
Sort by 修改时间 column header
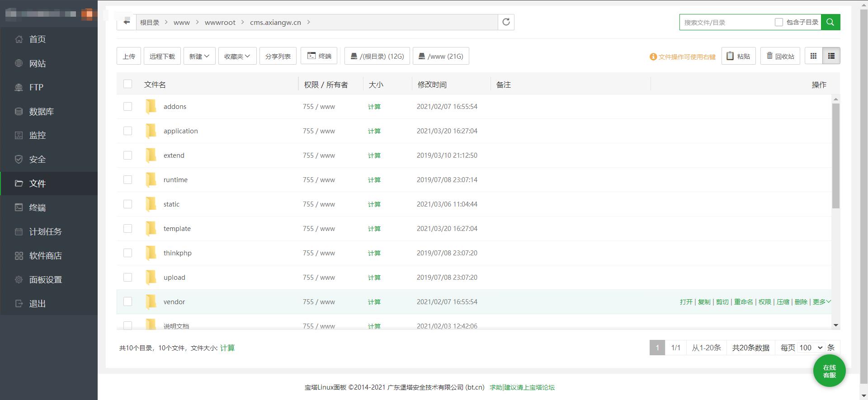pos(432,85)
